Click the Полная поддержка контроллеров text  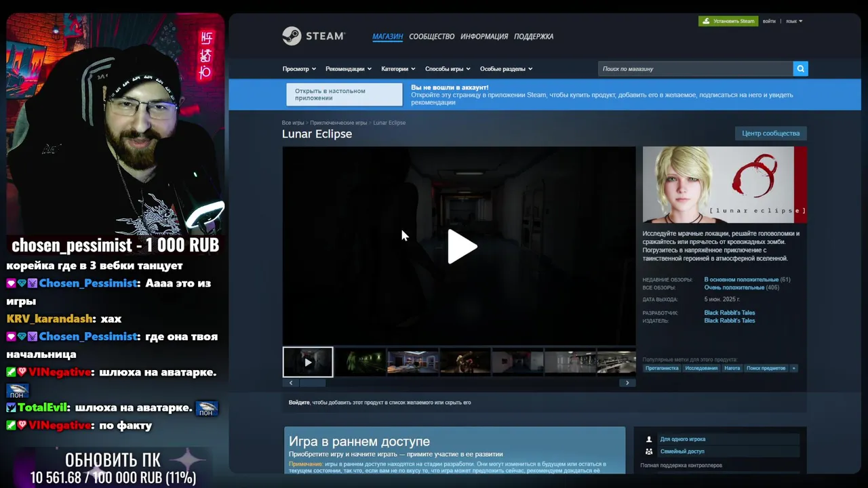coord(682,466)
